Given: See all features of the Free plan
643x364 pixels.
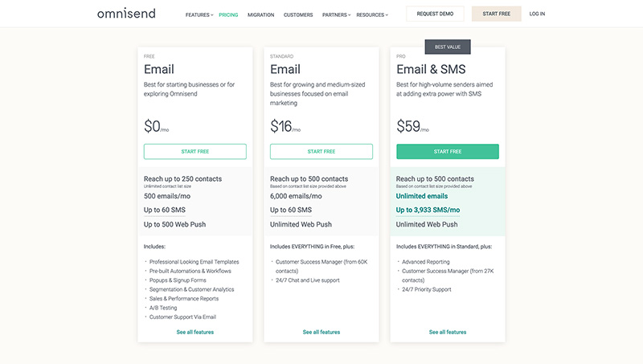Looking at the screenshot, I should 195,332.
